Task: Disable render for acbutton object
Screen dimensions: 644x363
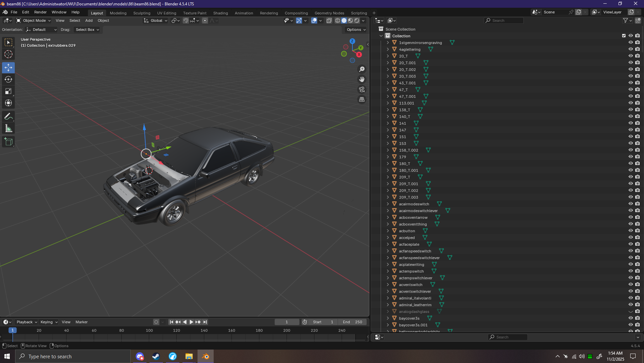Action: pyautogui.click(x=637, y=231)
